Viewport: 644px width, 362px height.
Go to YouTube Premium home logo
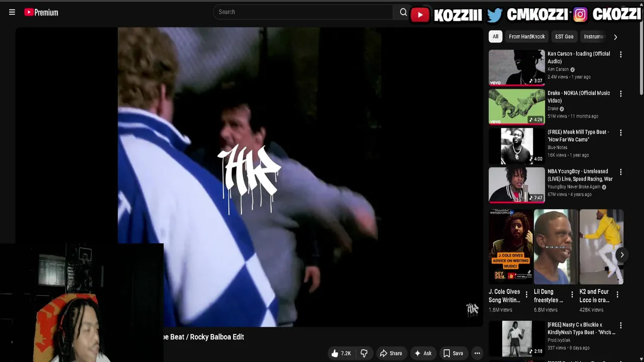tap(41, 12)
